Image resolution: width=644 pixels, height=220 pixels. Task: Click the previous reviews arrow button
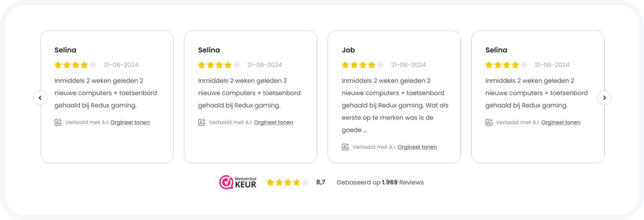pyautogui.click(x=40, y=98)
